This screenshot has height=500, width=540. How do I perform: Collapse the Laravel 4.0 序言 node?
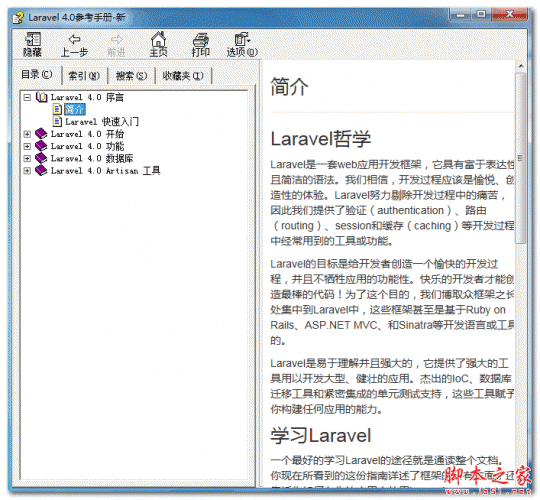point(27,97)
